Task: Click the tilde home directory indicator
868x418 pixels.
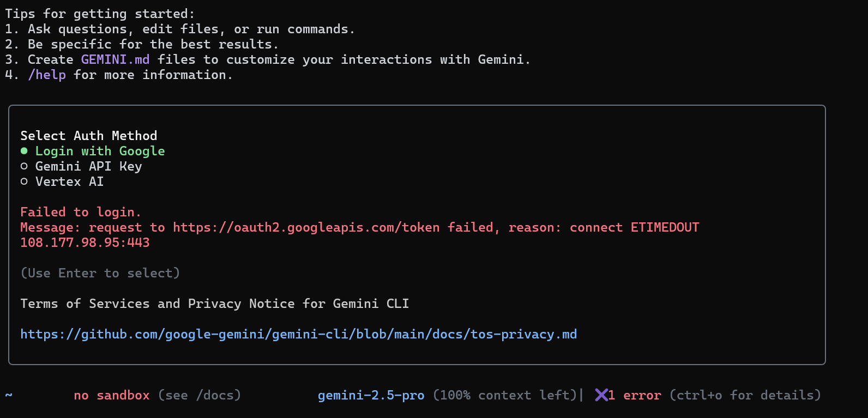Action: pos(9,395)
